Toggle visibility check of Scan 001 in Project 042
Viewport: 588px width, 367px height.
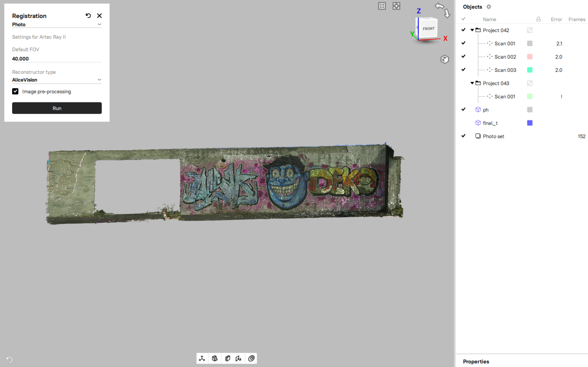463,43
